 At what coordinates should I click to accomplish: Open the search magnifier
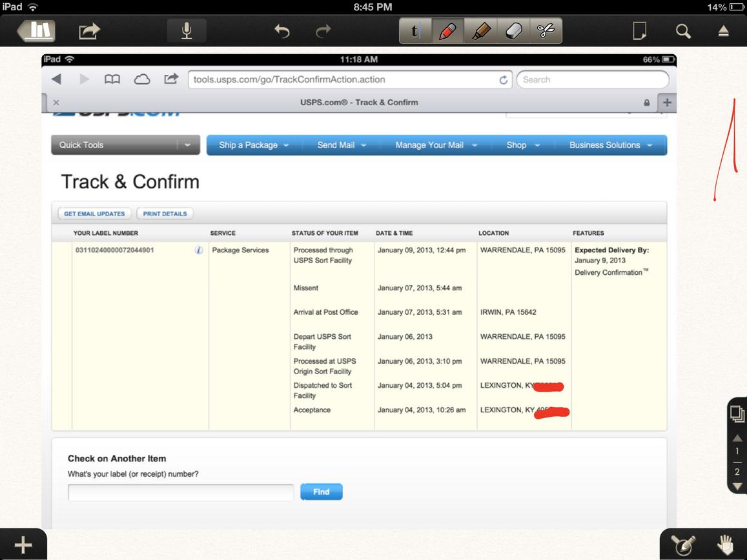click(x=683, y=30)
